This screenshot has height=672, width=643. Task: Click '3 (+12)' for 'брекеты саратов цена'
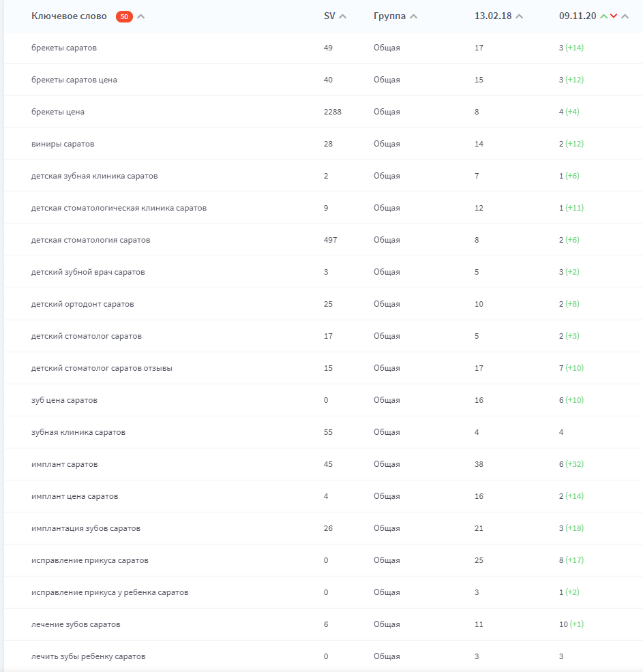coord(571,80)
